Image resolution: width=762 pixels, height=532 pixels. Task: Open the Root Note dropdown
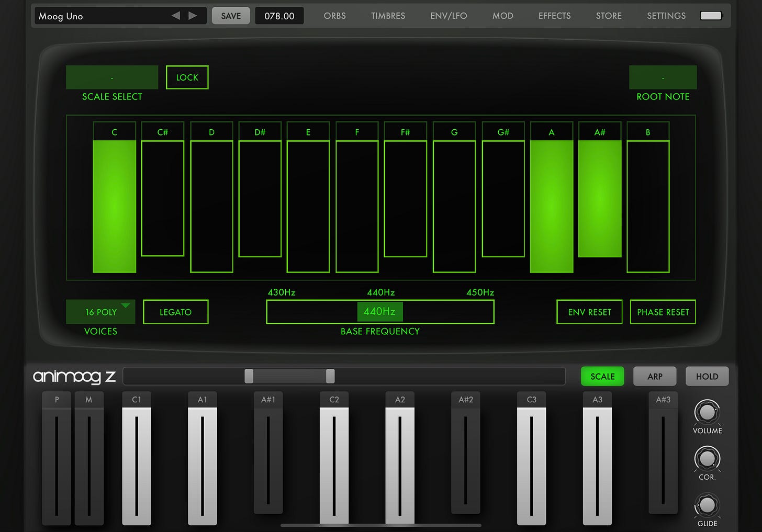(x=663, y=77)
